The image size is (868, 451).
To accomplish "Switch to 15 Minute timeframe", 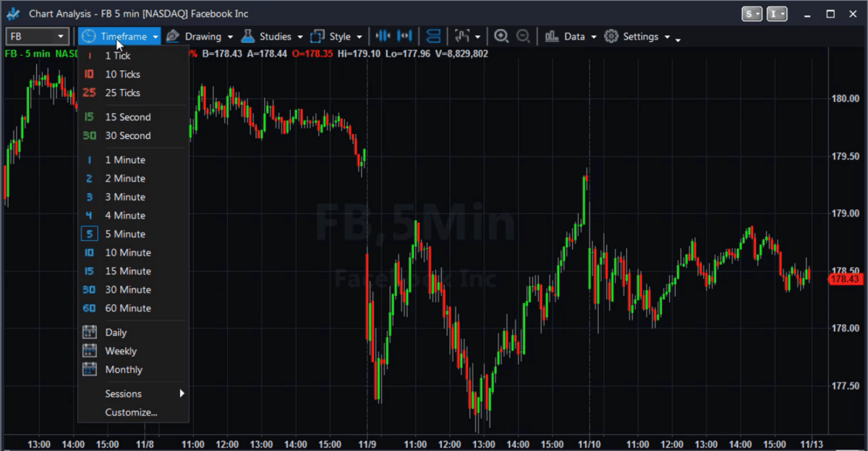I will coord(133,271).
